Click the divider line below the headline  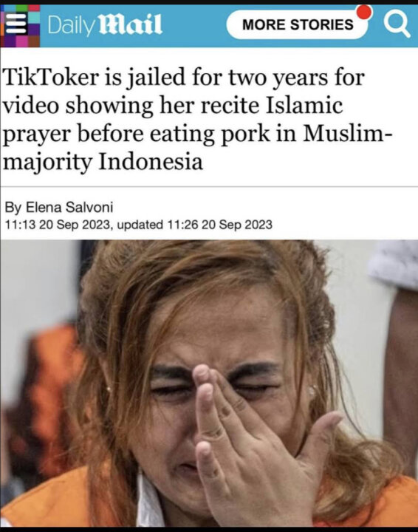pos(209,186)
